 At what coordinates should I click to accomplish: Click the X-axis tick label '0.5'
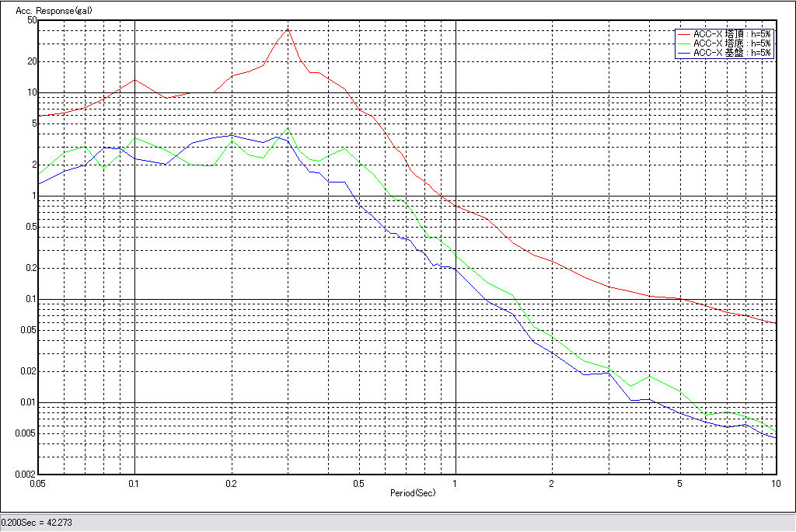point(358,483)
